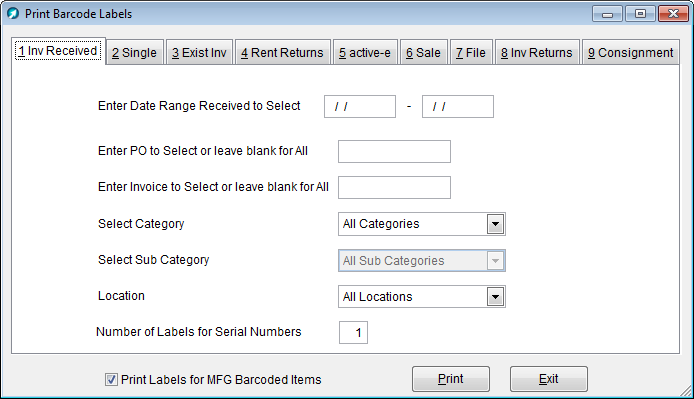The image size is (694, 399).
Task: Click the start date received field
Action: [360, 106]
